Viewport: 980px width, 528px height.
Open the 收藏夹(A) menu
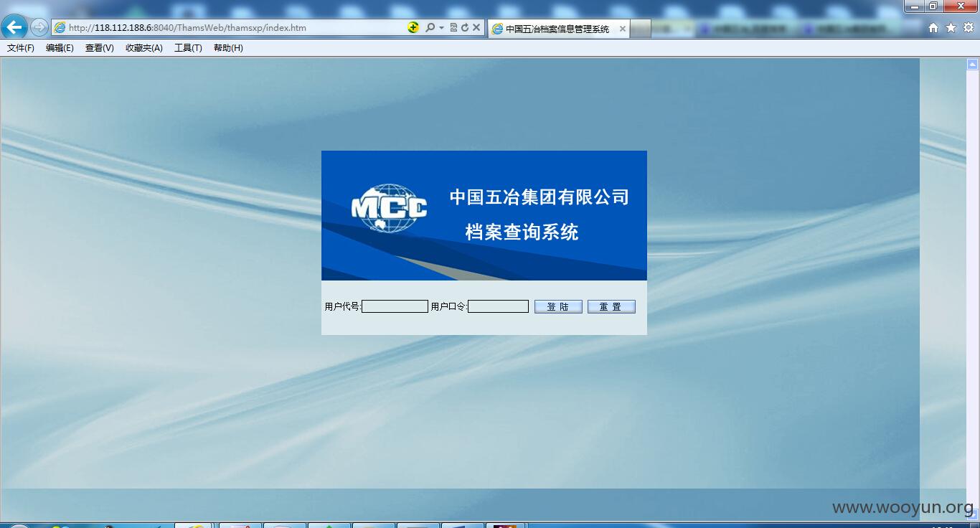pos(144,48)
